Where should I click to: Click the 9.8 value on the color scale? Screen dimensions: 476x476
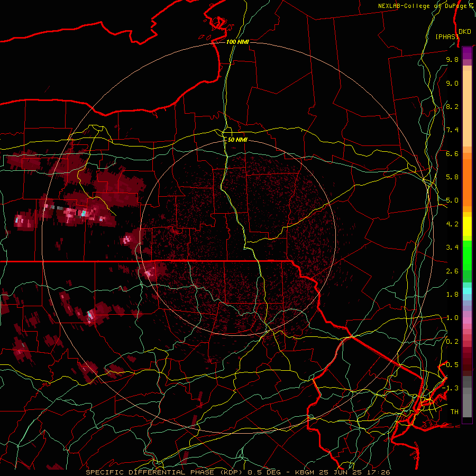pyautogui.click(x=452, y=59)
